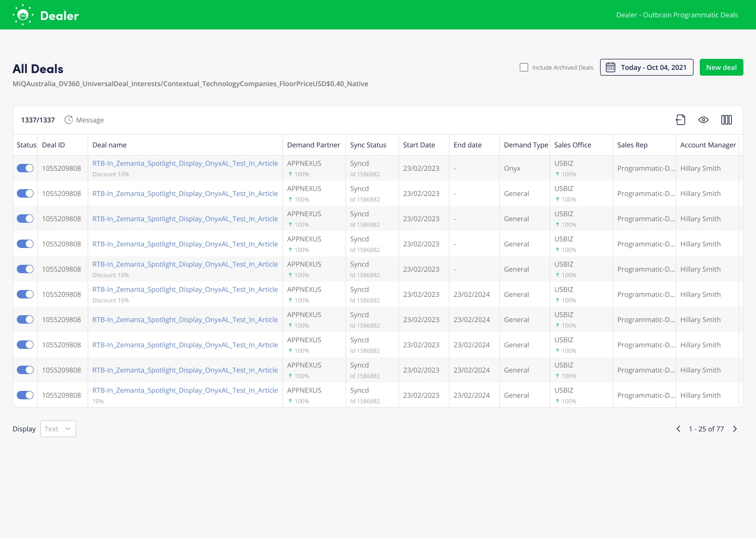Sort by Demand Partner column header

pyautogui.click(x=313, y=145)
